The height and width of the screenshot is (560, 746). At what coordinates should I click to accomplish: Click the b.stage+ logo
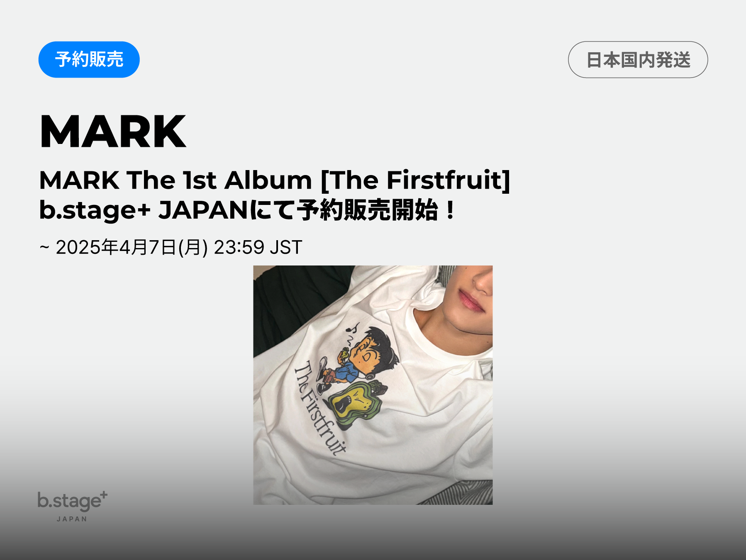73,501
